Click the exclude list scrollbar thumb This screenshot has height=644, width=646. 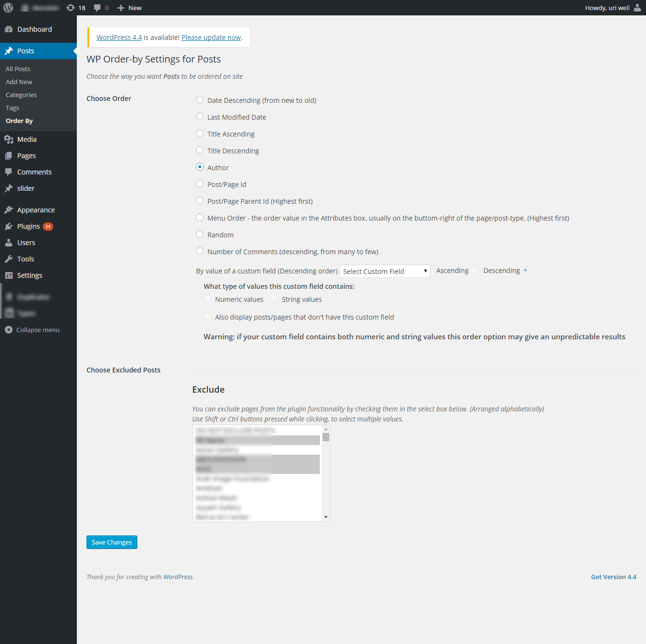(x=326, y=437)
